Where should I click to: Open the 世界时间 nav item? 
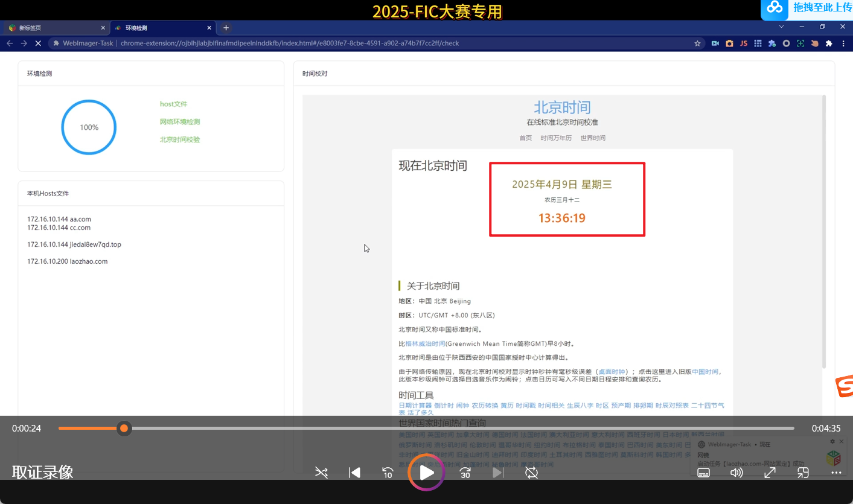click(x=593, y=138)
